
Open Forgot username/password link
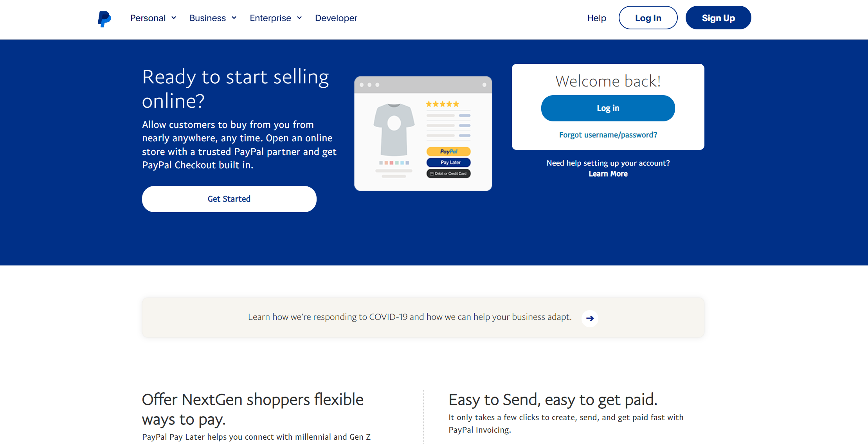(x=608, y=135)
